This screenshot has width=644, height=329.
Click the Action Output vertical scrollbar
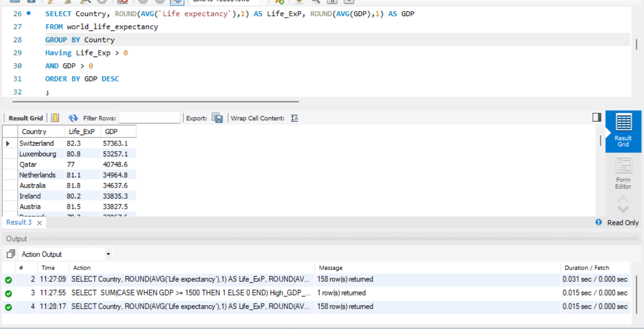point(637,294)
